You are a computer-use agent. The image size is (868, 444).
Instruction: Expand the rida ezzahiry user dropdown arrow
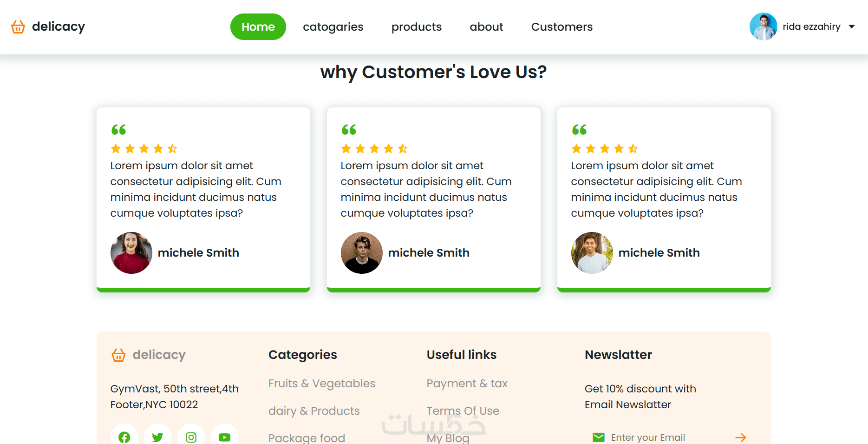click(852, 27)
